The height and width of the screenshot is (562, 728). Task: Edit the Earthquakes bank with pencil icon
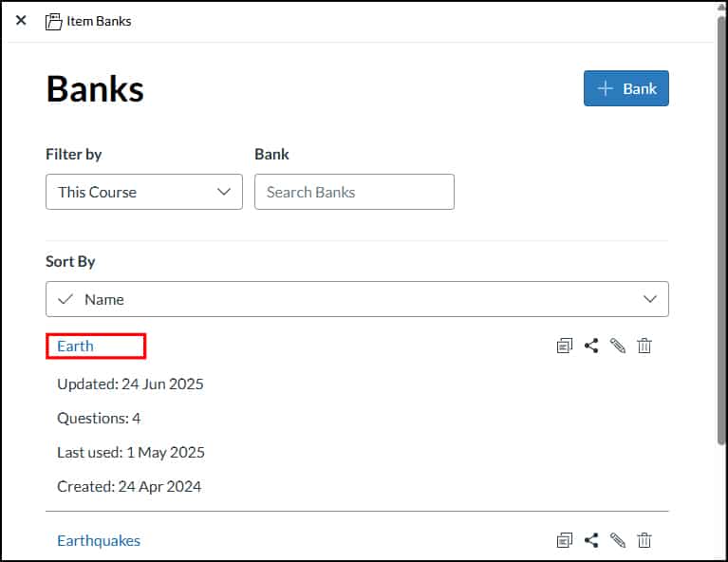[x=618, y=540]
